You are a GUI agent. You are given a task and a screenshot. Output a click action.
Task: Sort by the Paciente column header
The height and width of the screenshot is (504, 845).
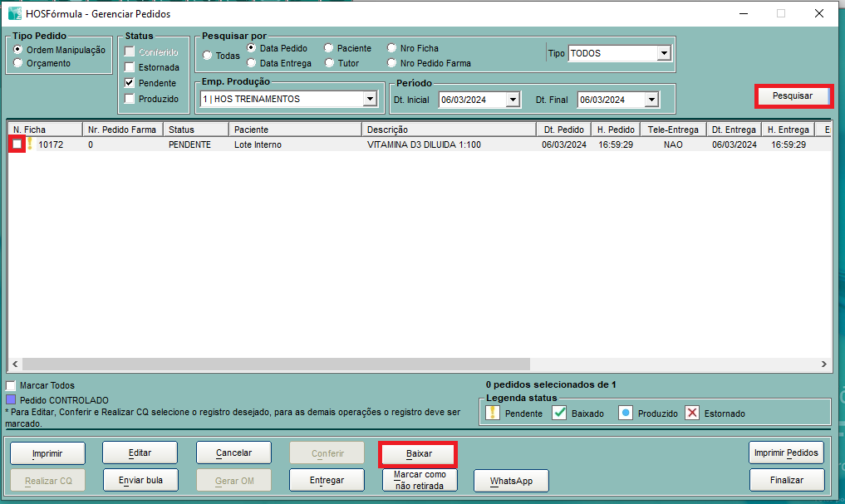295,130
